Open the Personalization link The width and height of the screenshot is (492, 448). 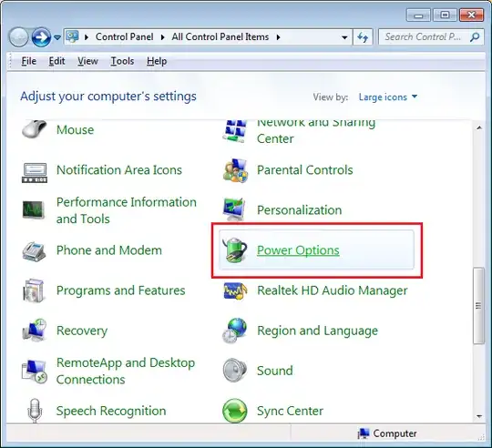pyautogui.click(x=300, y=210)
